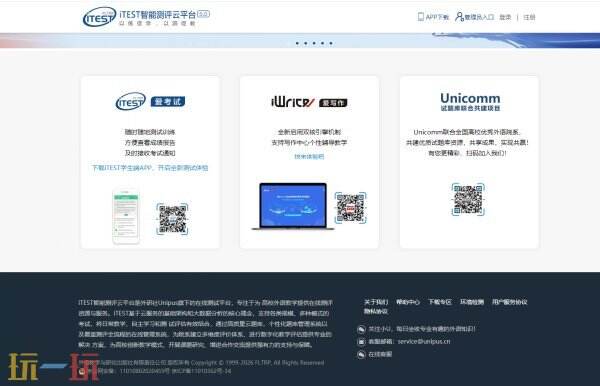This screenshot has height=386, width=600.
Task: Open the APP下载 link in the header
Action: point(437,17)
